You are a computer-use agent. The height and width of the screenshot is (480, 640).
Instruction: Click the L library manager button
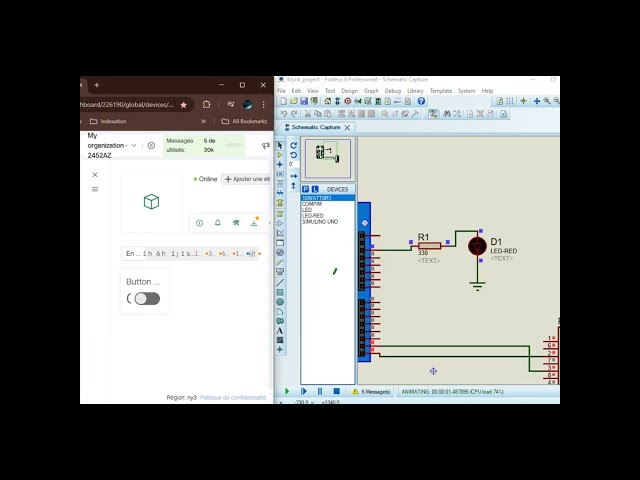coord(315,189)
